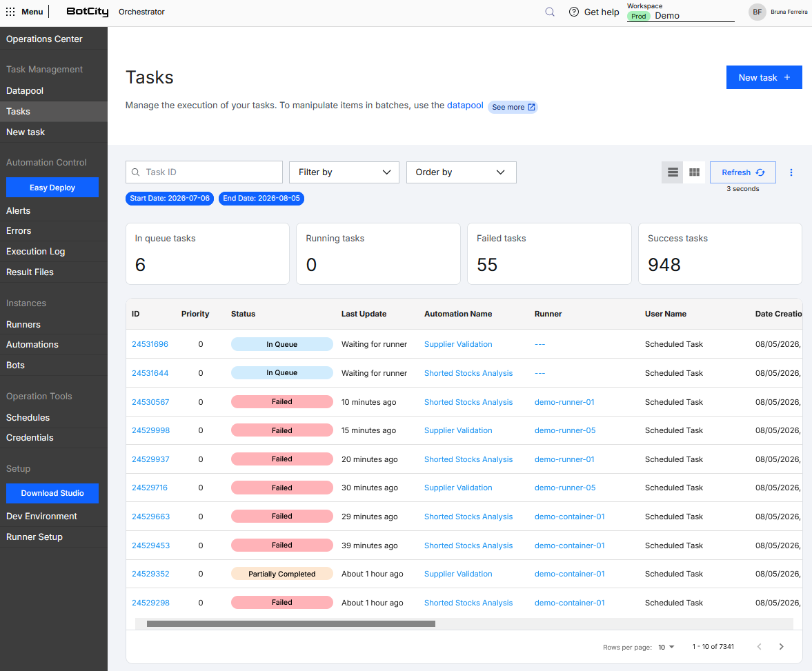This screenshot has width=812, height=671.
Task: Click the Refresh button
Action: 742,172
